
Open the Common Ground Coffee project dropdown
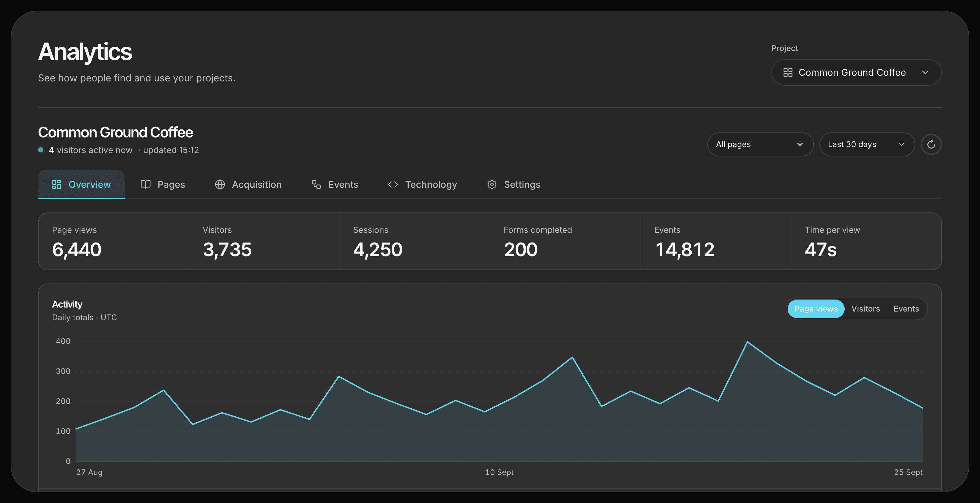(856, 72)
